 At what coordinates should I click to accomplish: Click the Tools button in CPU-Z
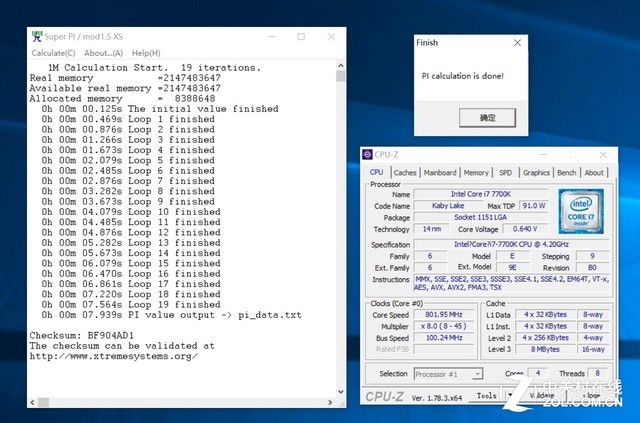pyautogui.click(x=487, y=395)
